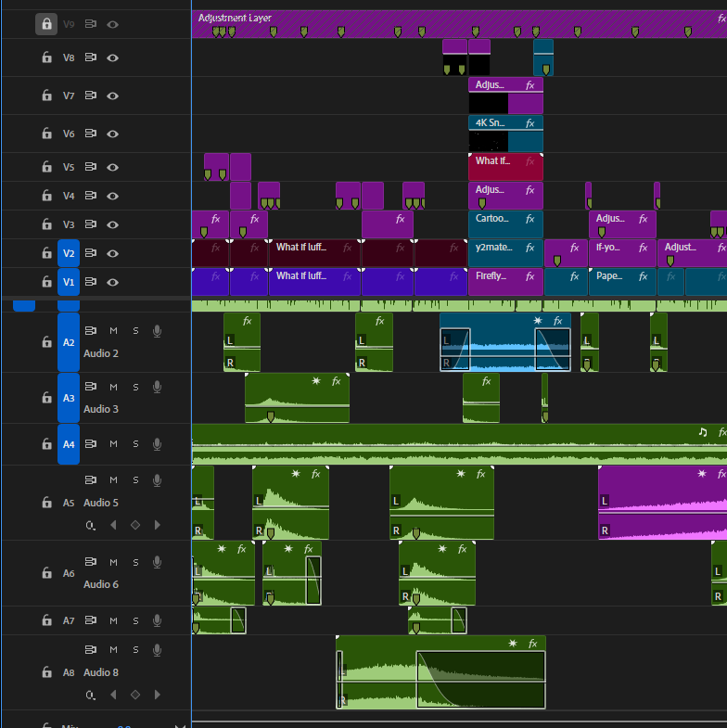Add keyframe on Audio 8 track
This screenshot has width=727, height=728.
[x=135, y=695]
